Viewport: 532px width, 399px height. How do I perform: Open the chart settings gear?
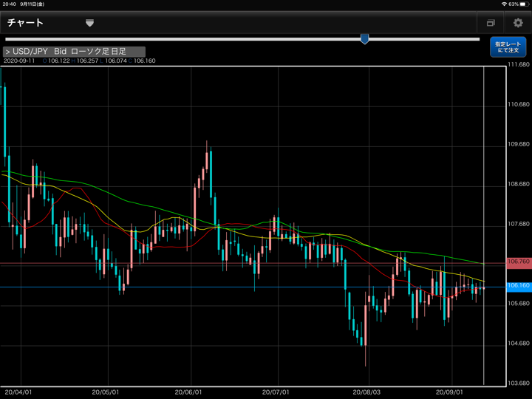[x=518, y=23]
